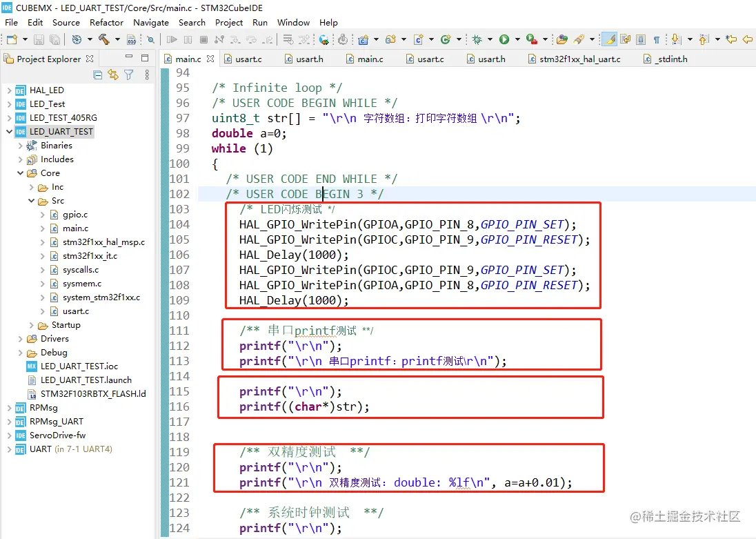
Task: Click the External Tools run icon
Action: point(531,39)
